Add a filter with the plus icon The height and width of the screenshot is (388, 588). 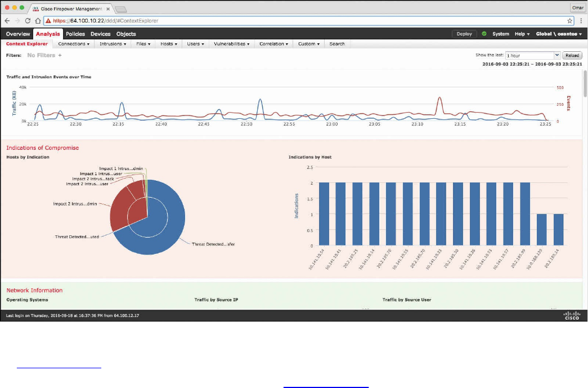coord(60,55)
